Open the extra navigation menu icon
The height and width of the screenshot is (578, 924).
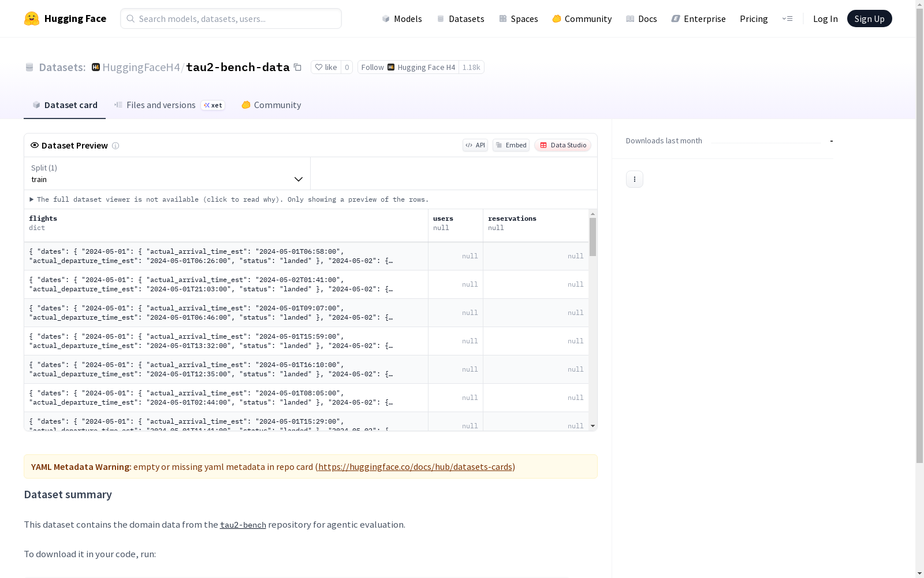click(787, 18)
